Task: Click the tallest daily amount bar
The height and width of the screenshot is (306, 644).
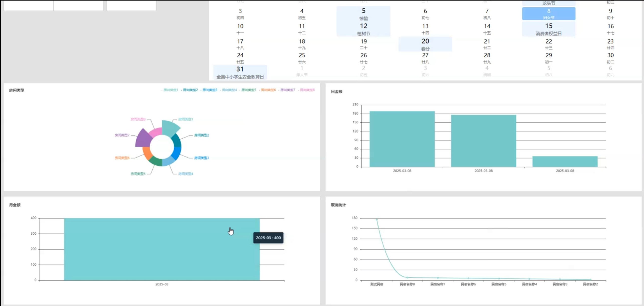Action: [x=402, y=139]
